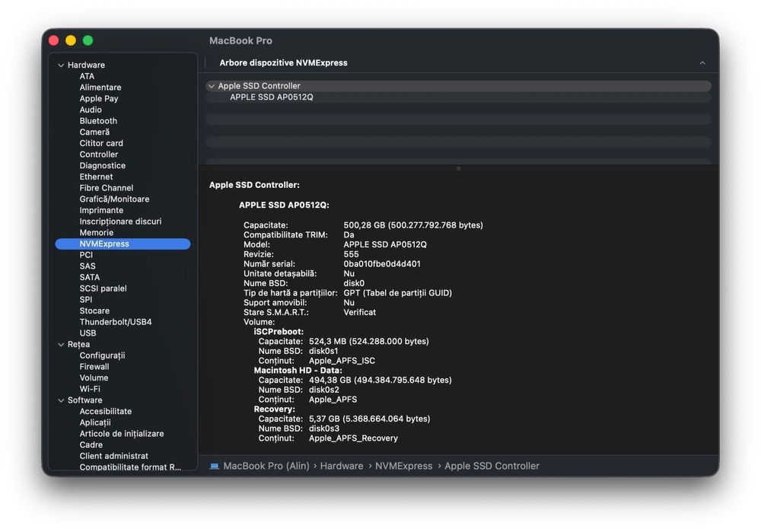
Task: Select APPLE SSD AP0512Q in device tree
Action: click(272, 97)
